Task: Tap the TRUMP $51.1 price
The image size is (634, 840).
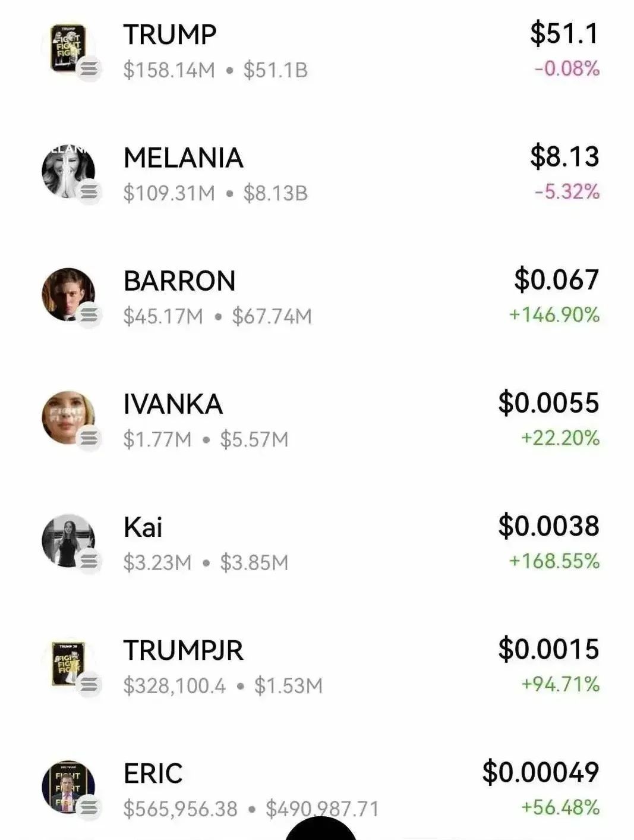Action: (564, 33)
